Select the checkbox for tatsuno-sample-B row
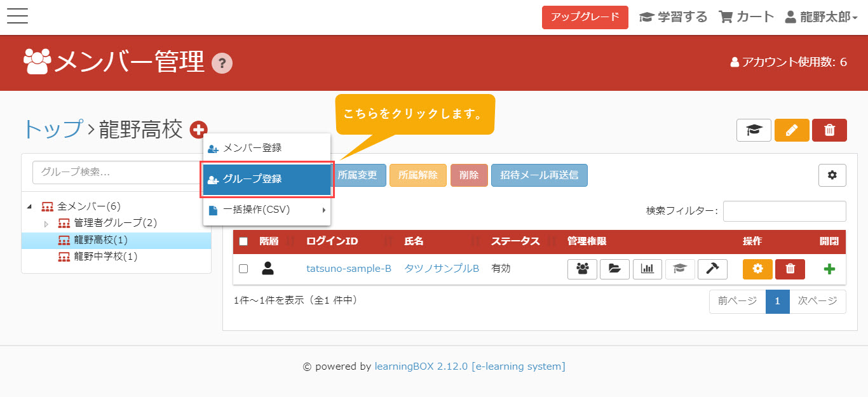Screen dimensions: 868x397 coord(243,269)
